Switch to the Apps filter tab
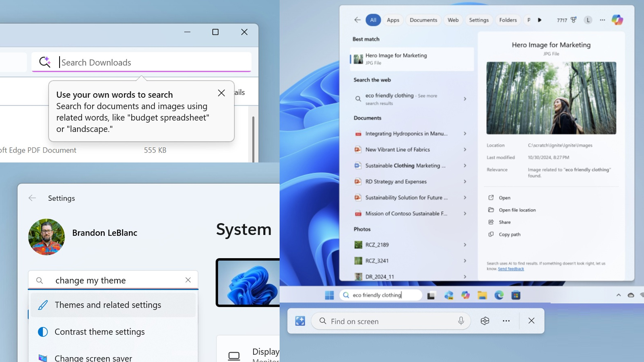 point(393,20)
